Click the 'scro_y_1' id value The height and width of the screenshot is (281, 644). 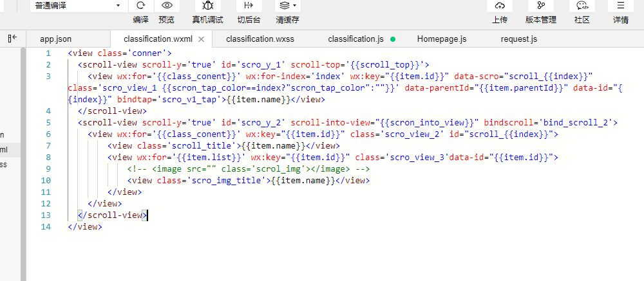pos(261,65)
